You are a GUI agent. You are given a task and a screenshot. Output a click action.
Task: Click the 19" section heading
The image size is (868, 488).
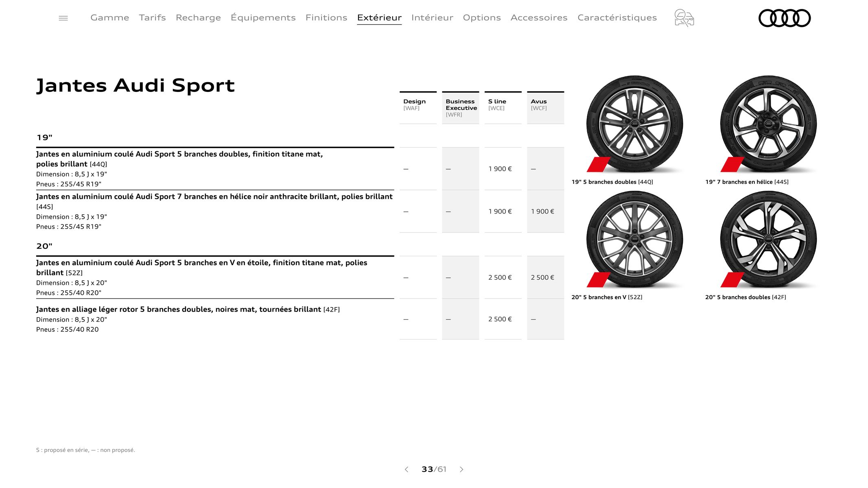[44, 137]
